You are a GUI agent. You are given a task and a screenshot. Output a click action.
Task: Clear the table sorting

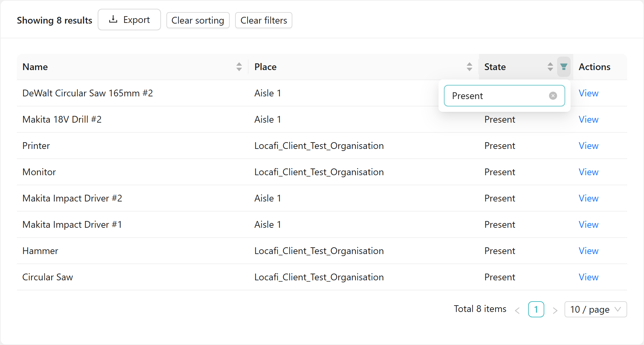pyautogui.click(x=198, y=20)
